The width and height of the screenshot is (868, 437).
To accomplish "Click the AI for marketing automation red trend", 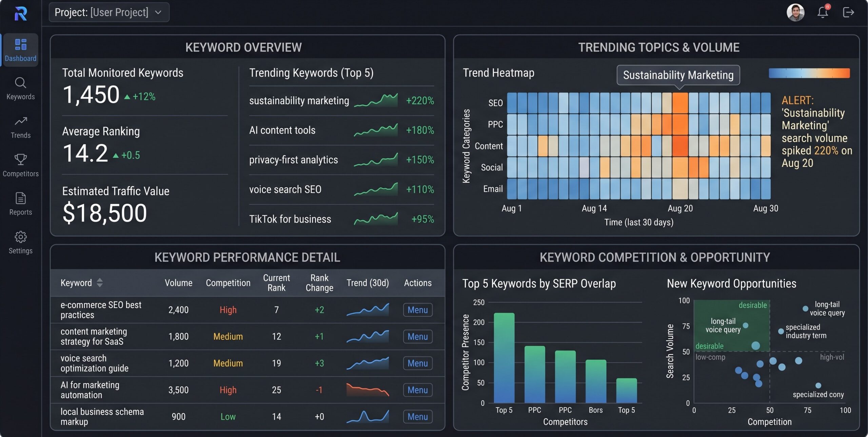I will click(x=368, y=390).
